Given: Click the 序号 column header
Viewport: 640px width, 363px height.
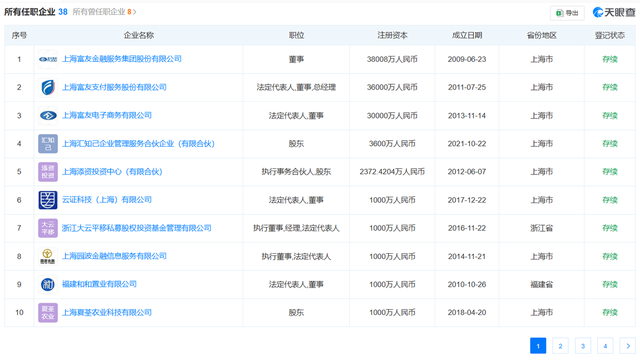Looking at the screenshot, I should coord(19,36).
